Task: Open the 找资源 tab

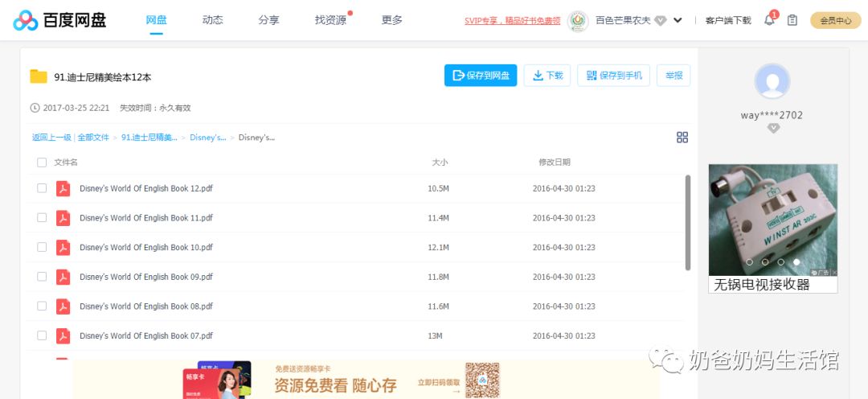Action: (330, 20)
